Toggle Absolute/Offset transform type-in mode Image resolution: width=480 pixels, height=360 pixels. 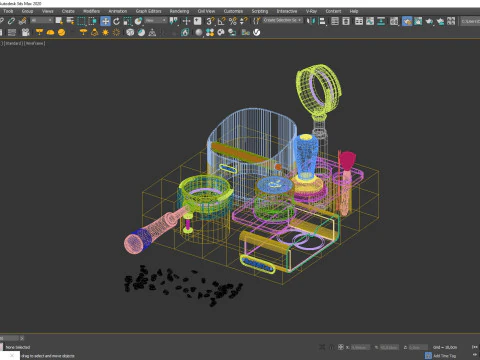coord(341,347)
